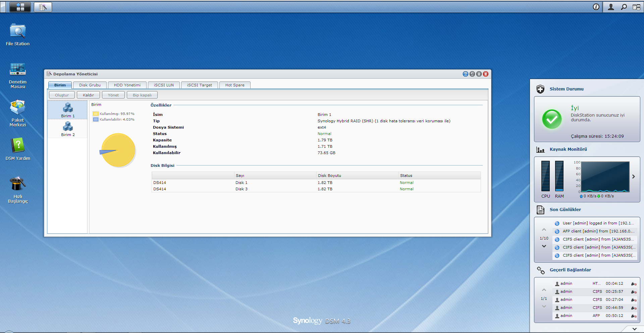Open the main menu grid icon
This screenshot has height=333, width=644.
[x=20, y=7]
